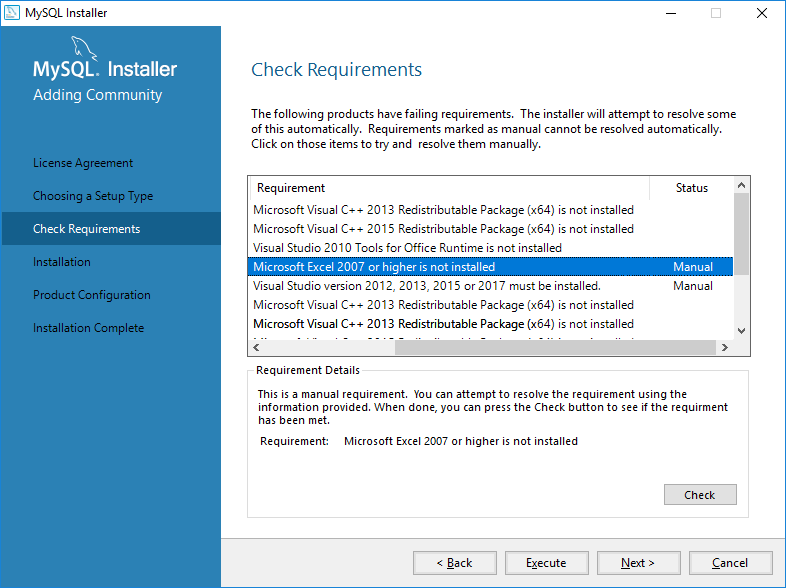Viewport: 786px width, 588px height.
Task: Click the list's scroll up arrow
Action: (x=741, y=185)
